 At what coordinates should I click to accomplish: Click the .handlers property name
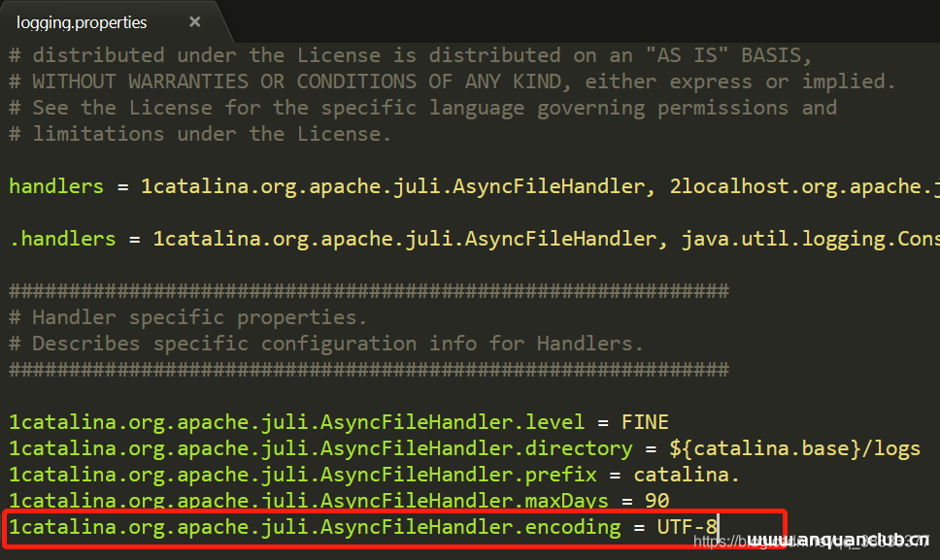62,239
